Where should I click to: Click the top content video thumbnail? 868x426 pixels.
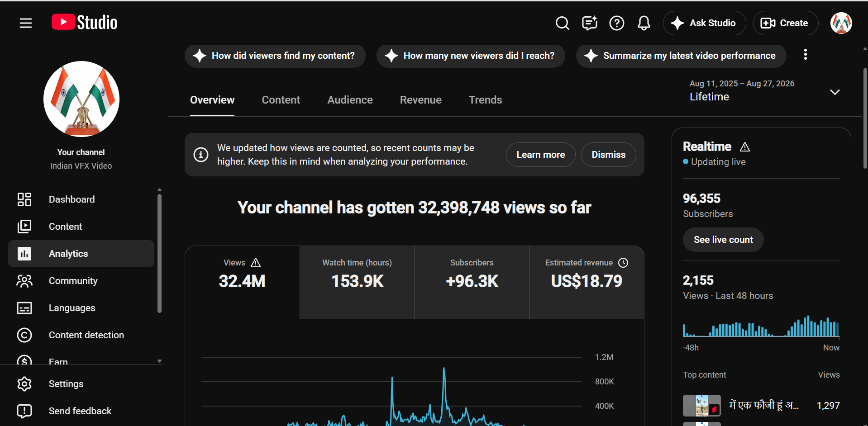tap(701, 406)
